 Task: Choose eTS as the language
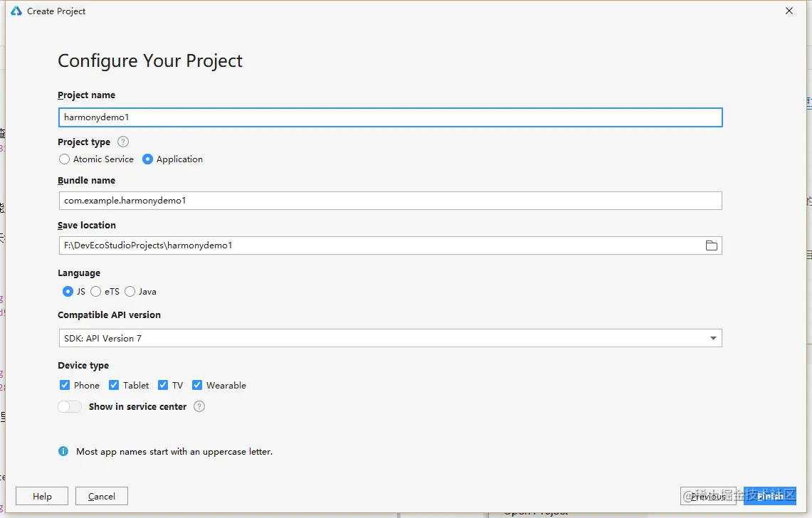tap(96, 292)
